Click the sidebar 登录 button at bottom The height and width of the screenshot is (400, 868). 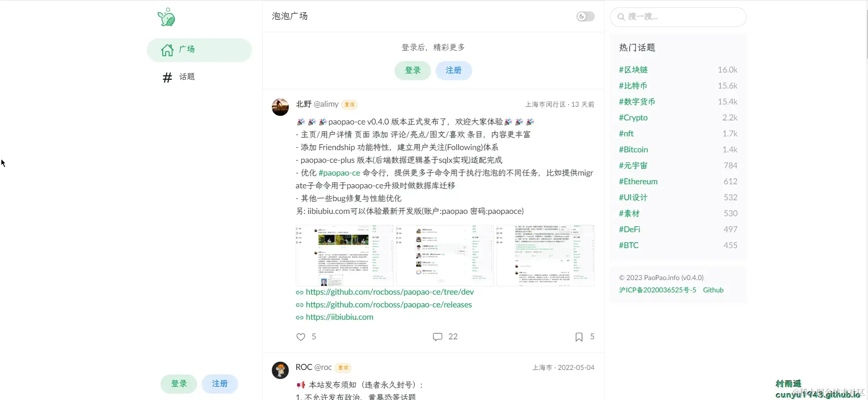[179, 384]
